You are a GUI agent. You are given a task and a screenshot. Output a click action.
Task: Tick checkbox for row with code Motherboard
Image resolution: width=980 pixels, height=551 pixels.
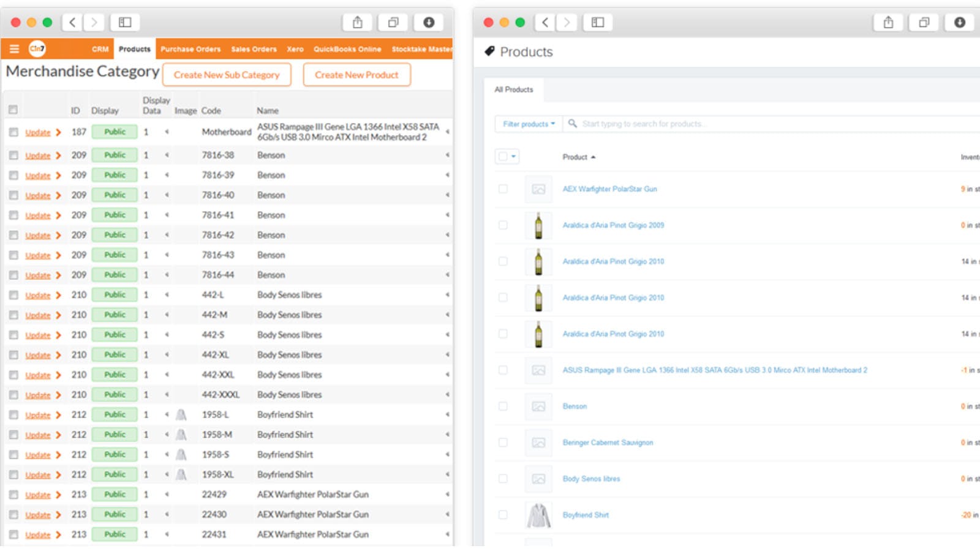(13, 132)
